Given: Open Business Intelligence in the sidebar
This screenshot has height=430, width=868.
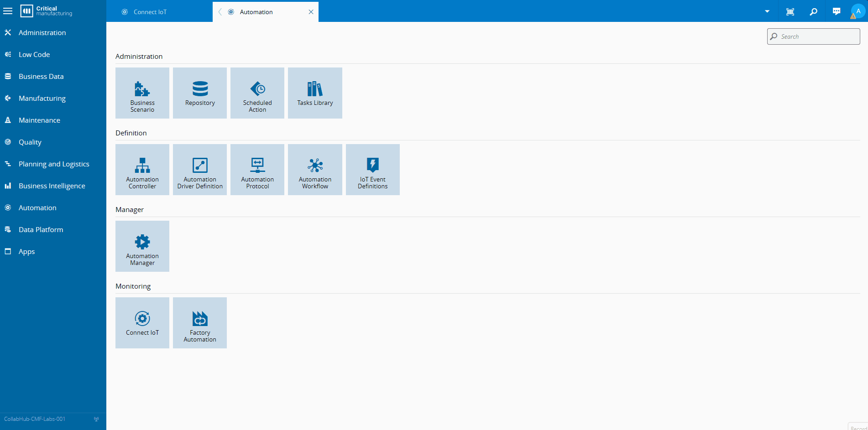Looking at the screenshot, I should point(53,186).
